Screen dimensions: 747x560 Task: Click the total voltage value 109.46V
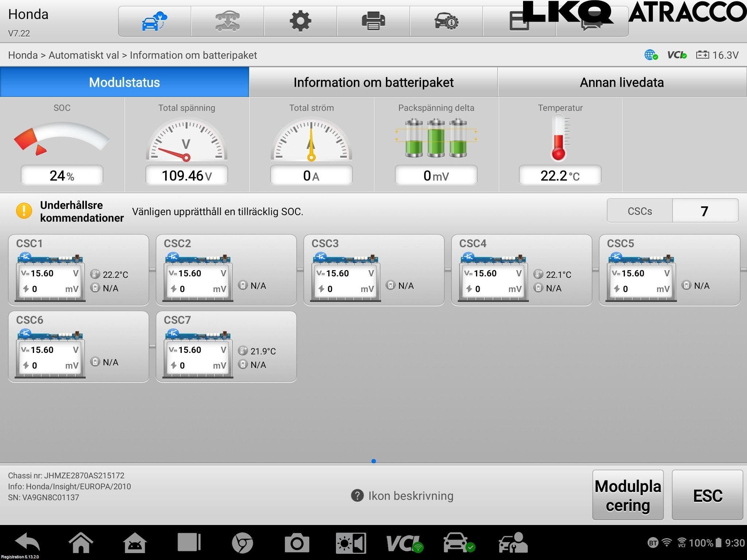click(186, 175)
